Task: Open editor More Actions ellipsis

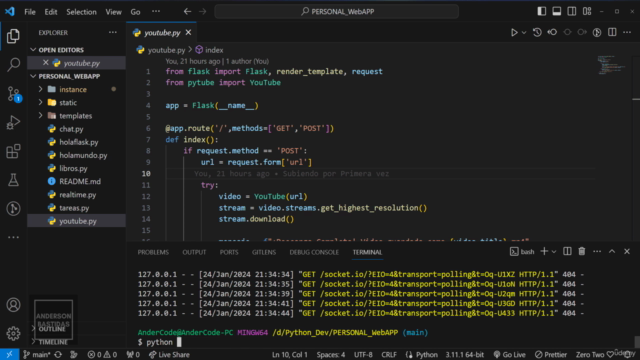Action: [627, 32]
